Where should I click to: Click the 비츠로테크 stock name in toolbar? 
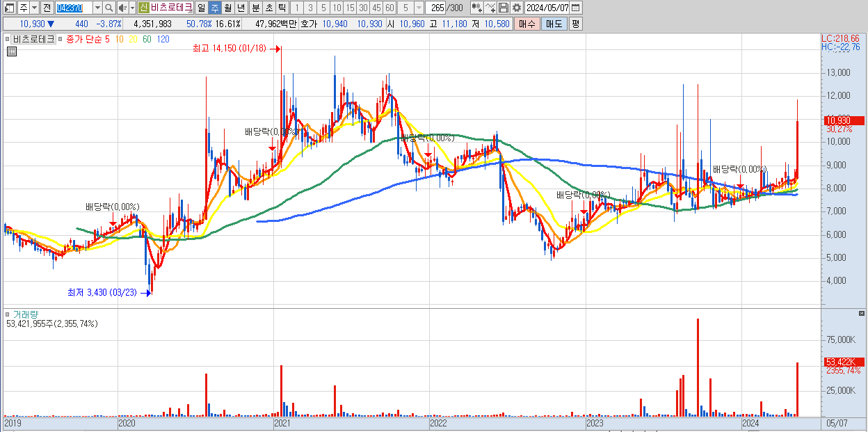coord(171,8)
